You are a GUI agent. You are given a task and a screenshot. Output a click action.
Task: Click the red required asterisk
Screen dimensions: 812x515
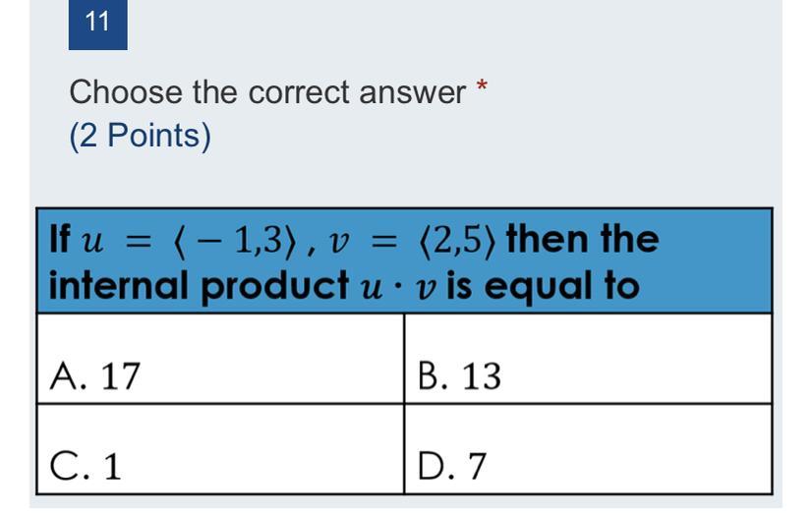482,85
